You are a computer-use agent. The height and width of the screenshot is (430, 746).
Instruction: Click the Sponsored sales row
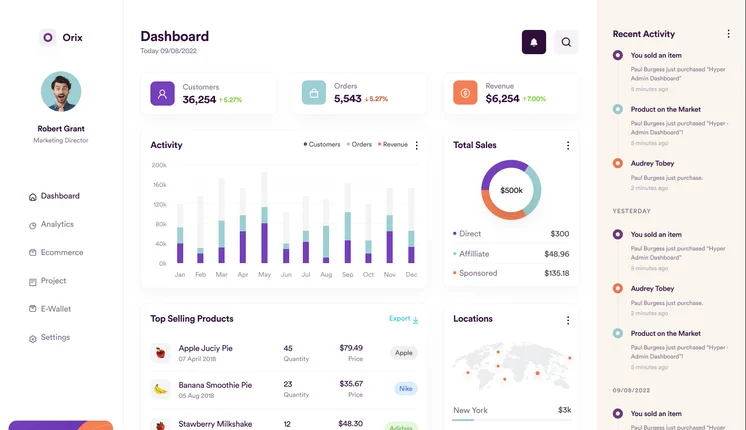pyautogui.click(x=511, y=273)
